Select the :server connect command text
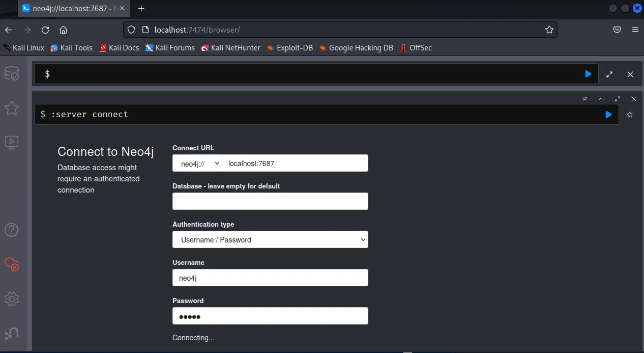This screenshot has height=353, width=644. (x=90, y=114)
